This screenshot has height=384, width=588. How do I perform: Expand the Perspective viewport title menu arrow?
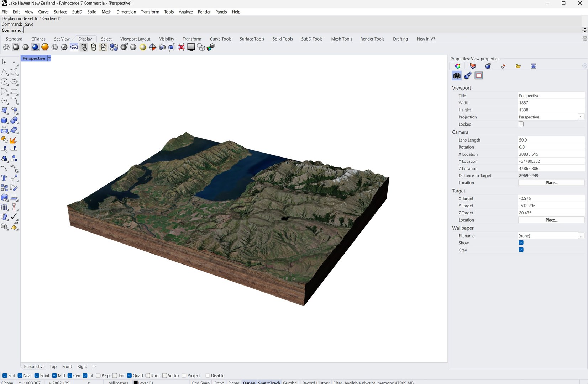49,58
